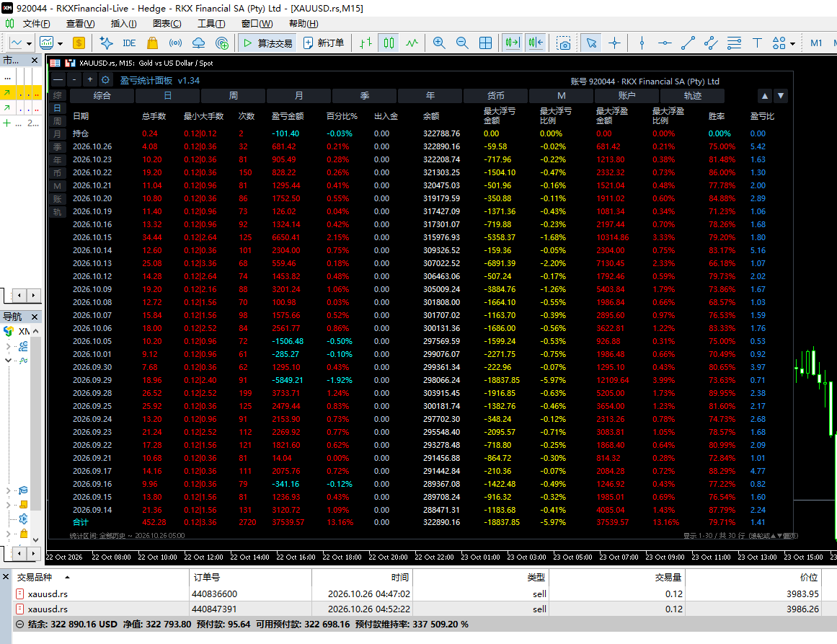The image size is (837, 644).
Task: Click the tile windows grid icon
Action: point(486,43)
